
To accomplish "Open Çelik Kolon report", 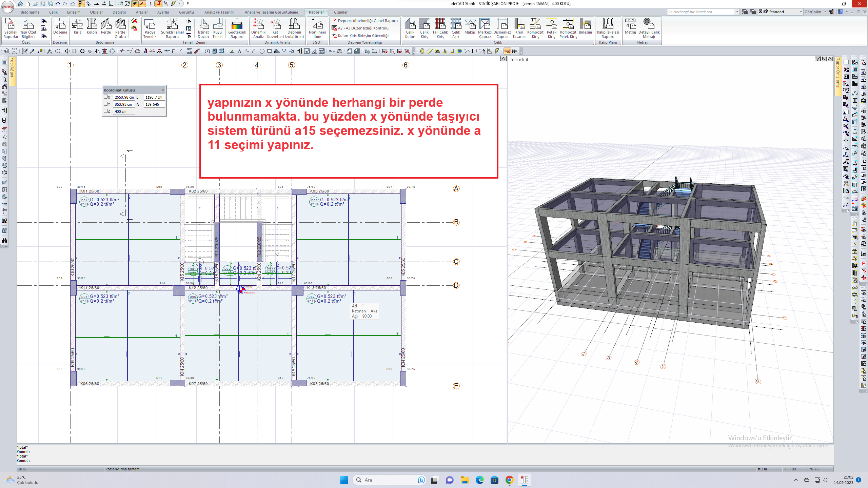I will (410, 28).
